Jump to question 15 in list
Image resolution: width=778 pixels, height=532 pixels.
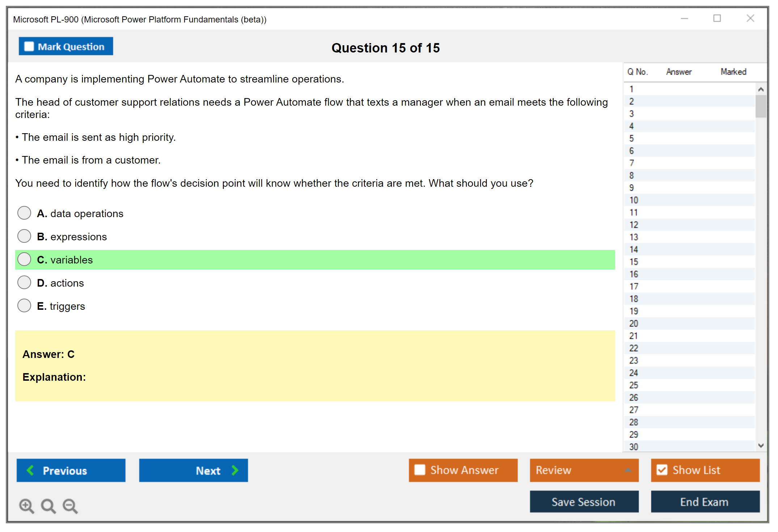(634, 262)
